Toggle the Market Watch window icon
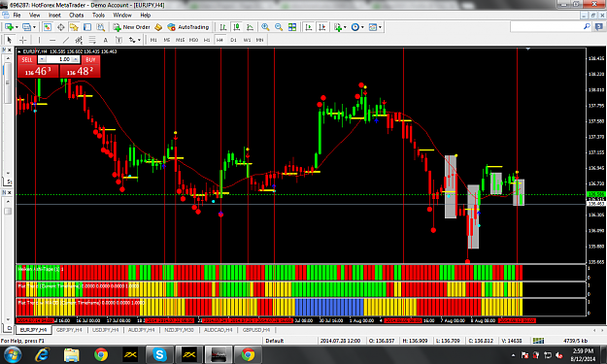The width and height of the screenshot is (607, 364). point(48,27)
